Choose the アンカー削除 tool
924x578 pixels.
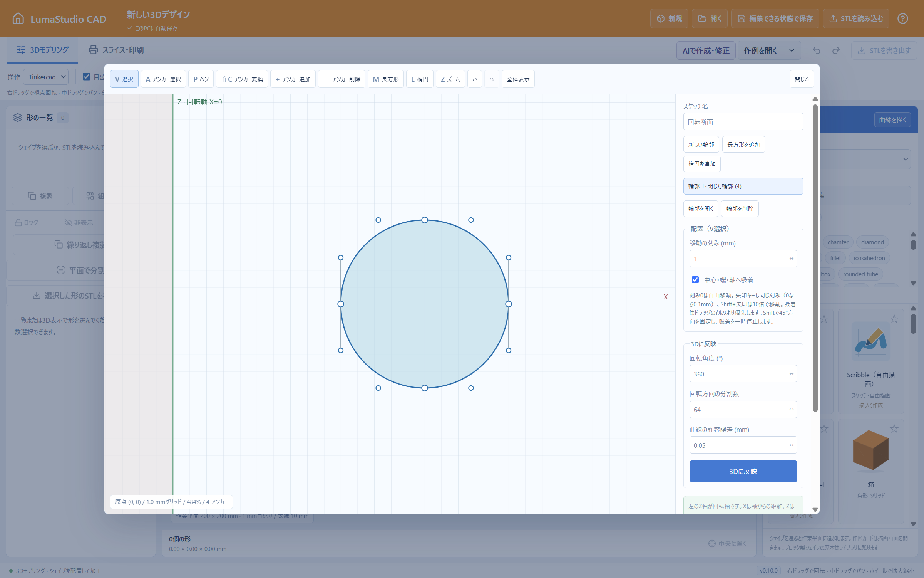coord(342,79)
